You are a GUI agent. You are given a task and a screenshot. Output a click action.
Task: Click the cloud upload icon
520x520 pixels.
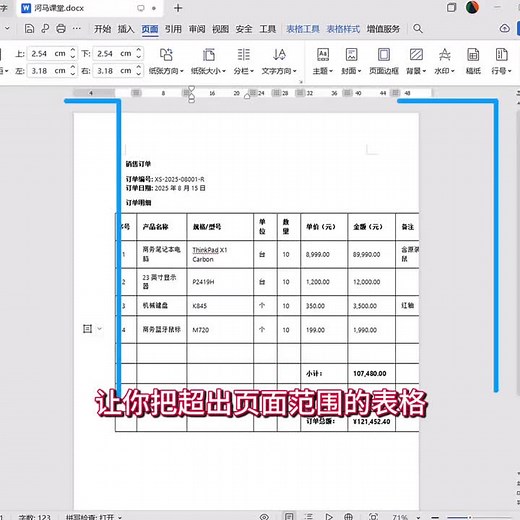(x=504, y=29)
